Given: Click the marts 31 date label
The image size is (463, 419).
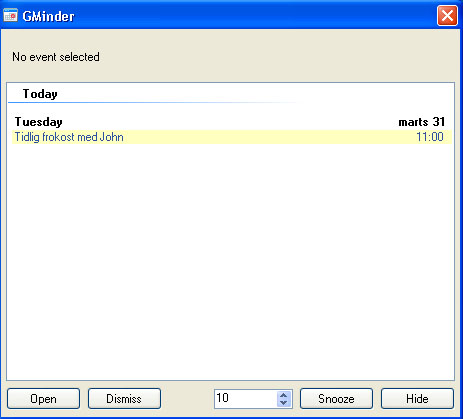Looking at the screenshot, I should click(x=422, y=122).
